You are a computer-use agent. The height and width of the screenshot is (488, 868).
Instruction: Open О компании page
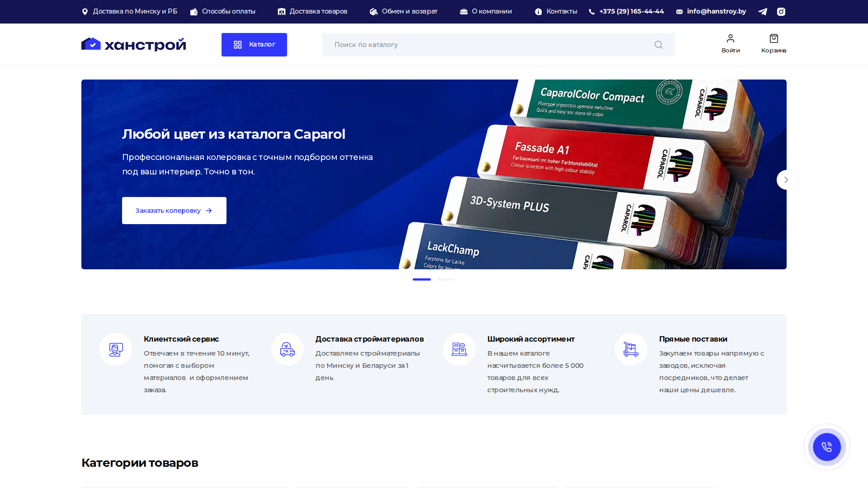point(492,11)
